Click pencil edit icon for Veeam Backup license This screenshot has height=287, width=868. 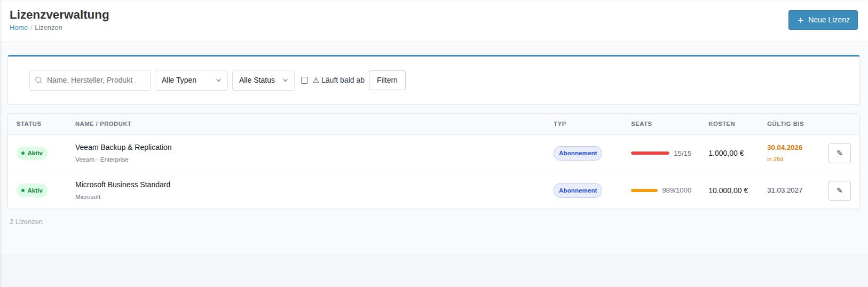(839, 153)
